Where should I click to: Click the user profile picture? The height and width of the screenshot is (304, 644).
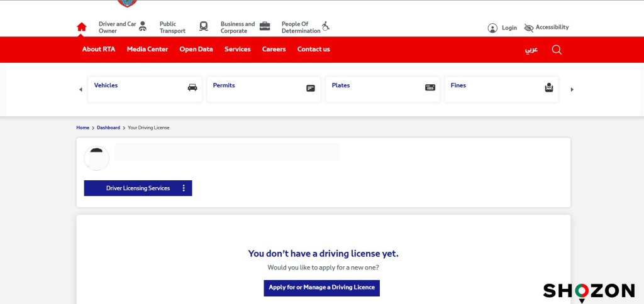[x=96, y=158]
